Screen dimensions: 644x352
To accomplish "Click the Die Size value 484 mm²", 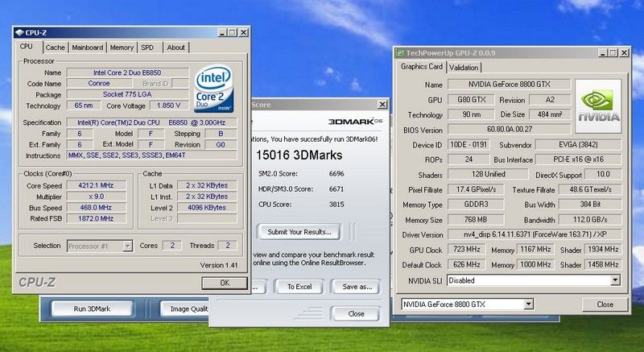I will [550, 114].
